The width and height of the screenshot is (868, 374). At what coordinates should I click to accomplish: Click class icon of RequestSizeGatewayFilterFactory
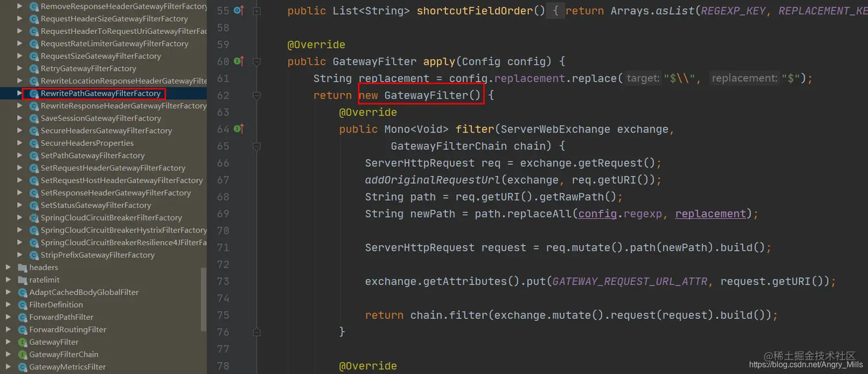point(34,56)
